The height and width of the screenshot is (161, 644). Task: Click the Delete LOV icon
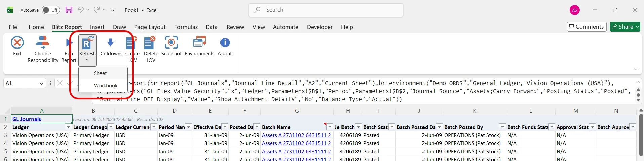tap(150, 43)
